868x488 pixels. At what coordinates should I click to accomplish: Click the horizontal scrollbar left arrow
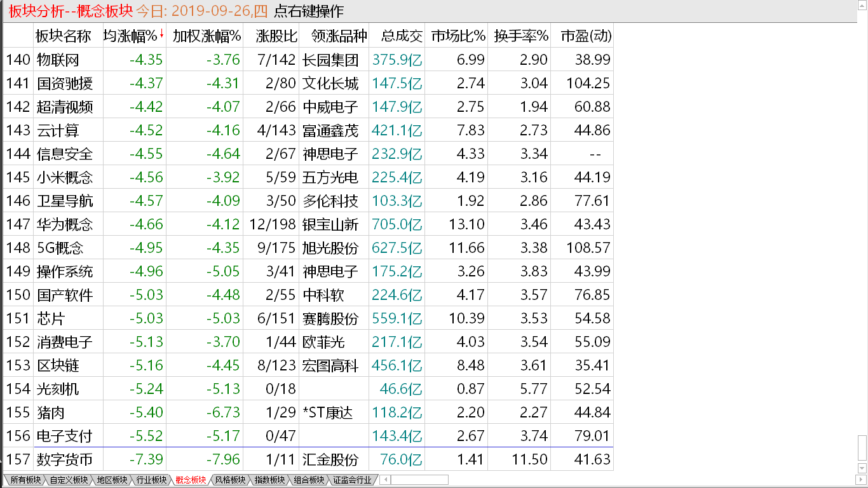point(385,480)
